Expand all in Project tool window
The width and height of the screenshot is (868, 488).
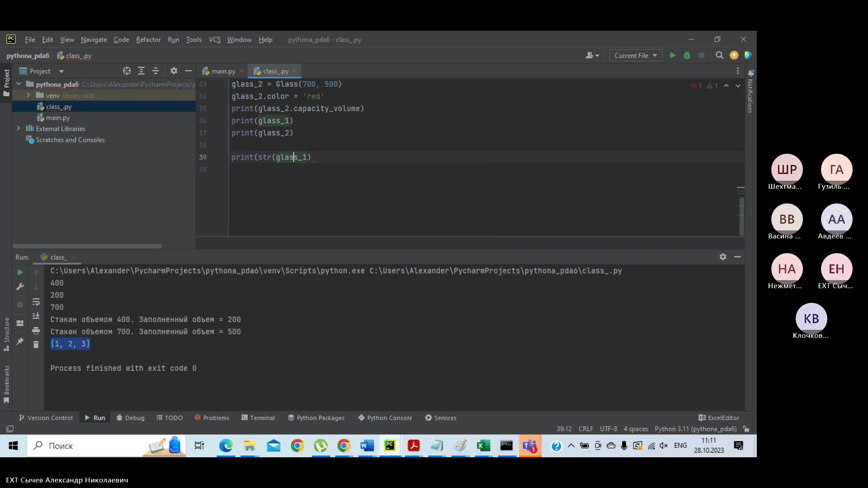[141, 71]
